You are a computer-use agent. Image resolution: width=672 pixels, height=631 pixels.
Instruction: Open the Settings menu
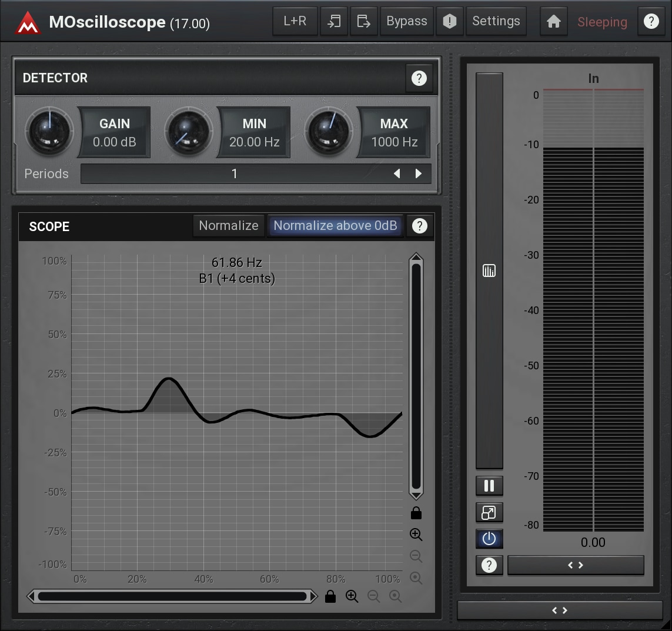[x=496, y=22]
